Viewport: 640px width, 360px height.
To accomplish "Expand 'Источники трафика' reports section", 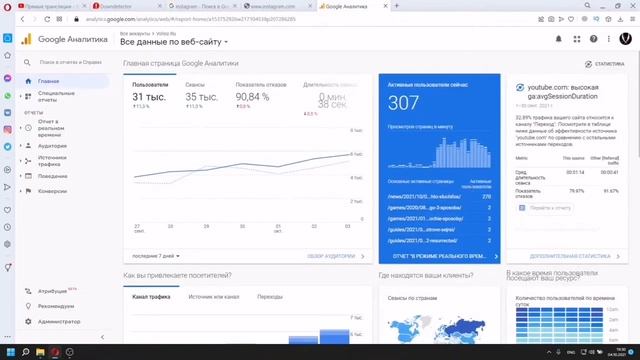I will (x=52, y=161).
